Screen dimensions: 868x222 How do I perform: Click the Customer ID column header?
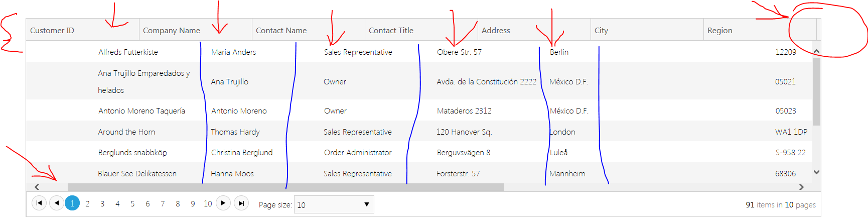[x=52, y=31]
